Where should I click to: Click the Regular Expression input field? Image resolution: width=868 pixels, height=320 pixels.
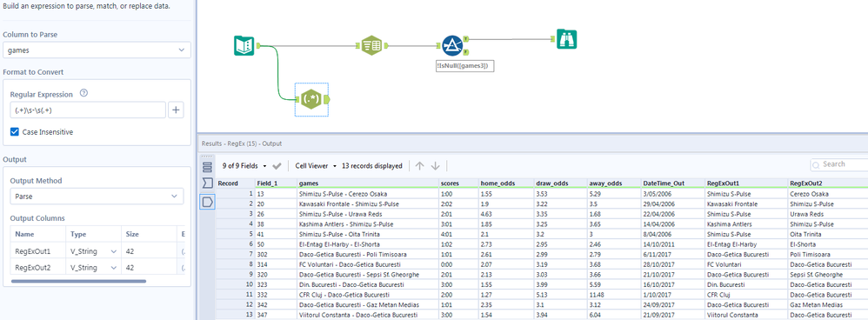coord(88,110)
